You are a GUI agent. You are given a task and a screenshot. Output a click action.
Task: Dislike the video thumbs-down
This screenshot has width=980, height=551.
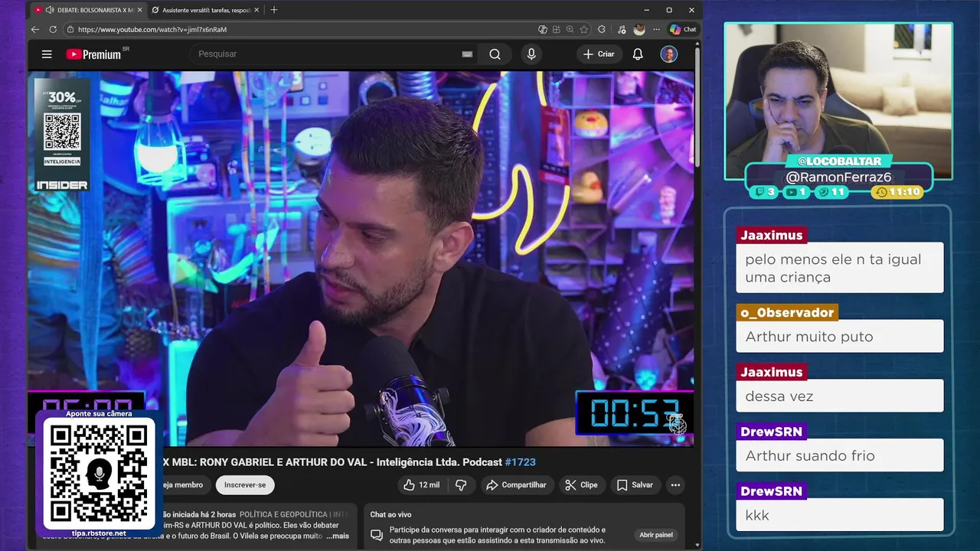(461, 485)
